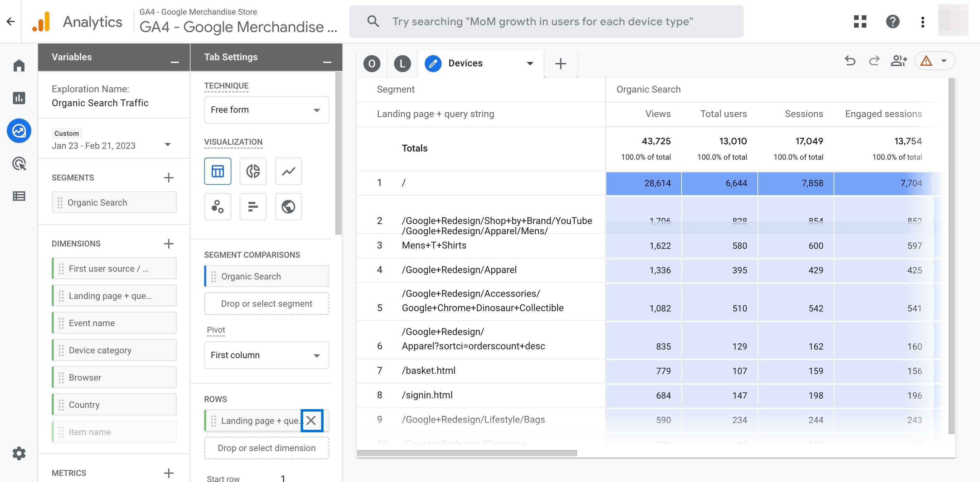Open the Analytics home icon in sidebar
980x482 pixels.
click(19, 65)
